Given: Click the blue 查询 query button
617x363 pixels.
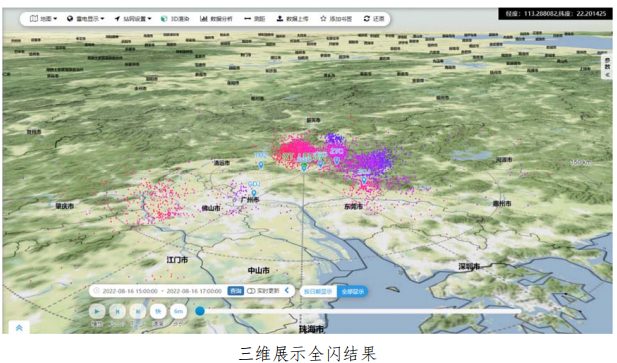Looking at the screenshot, I should coord(235,291).
